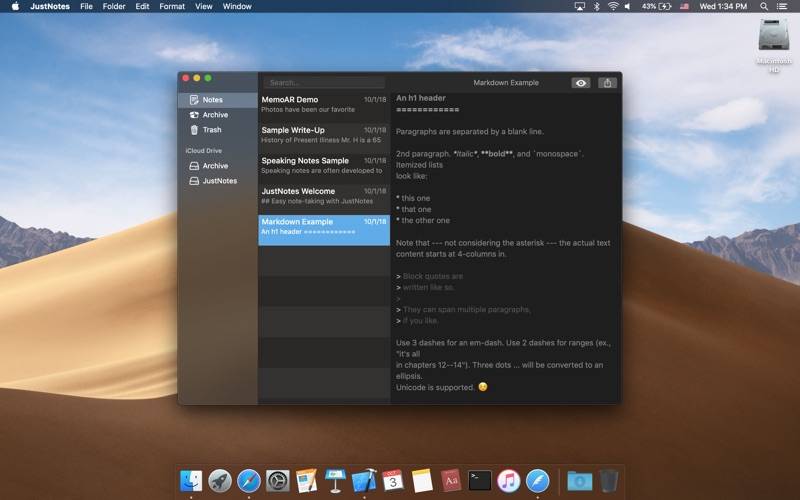Open the iCloud Drive JustNotes folder
800x500 pixels.
point(218,181)
